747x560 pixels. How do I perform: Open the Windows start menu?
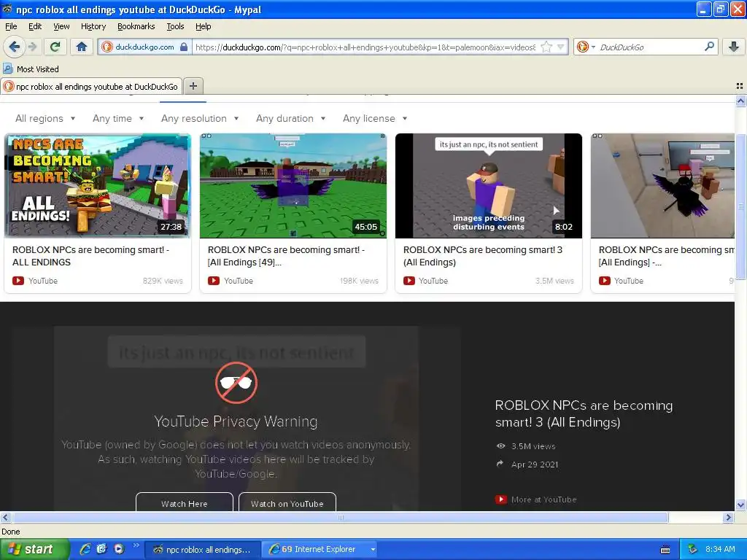34,549
